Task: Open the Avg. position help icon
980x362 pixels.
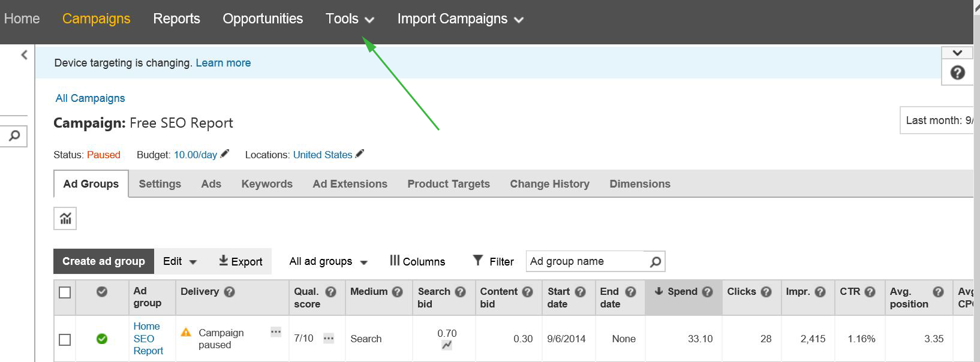Action: [x=938, y=292]
